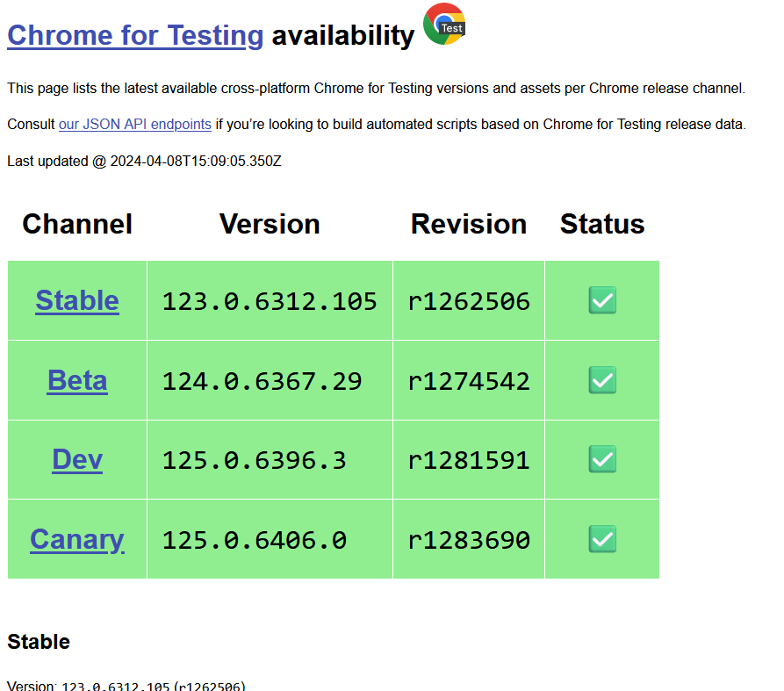
Task: Click the Beta row status checkmark
Action: pyautogui.click(x=602, y=380)
